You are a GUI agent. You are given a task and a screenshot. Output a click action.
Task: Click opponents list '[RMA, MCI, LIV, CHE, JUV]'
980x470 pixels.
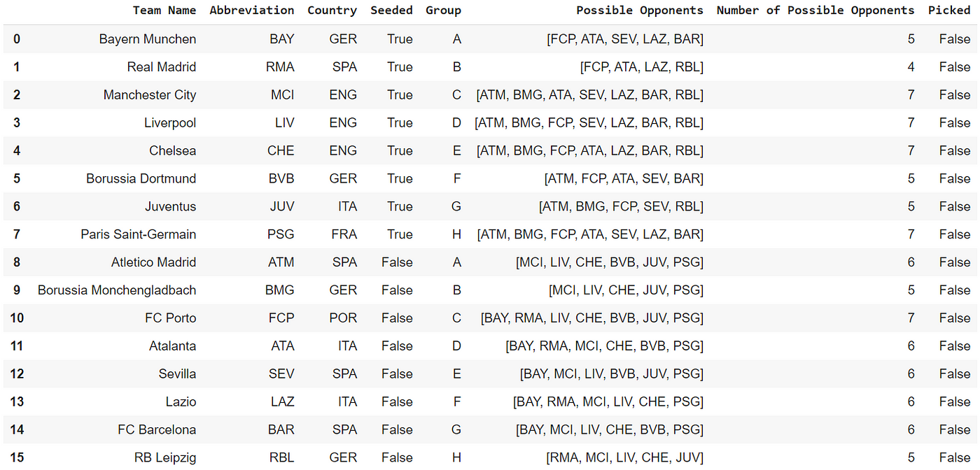click(x=625, y=458)
